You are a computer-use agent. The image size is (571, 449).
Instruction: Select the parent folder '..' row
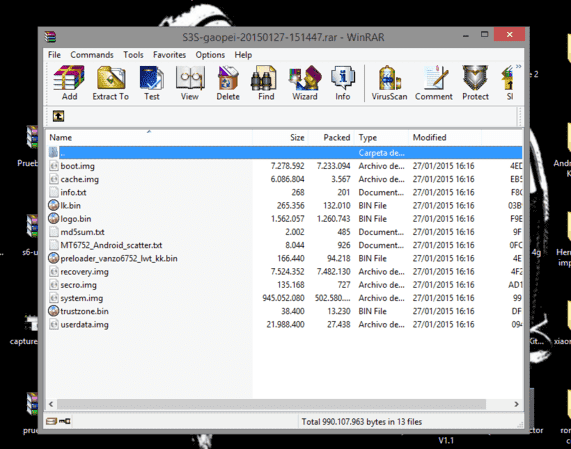coord(285,153)
